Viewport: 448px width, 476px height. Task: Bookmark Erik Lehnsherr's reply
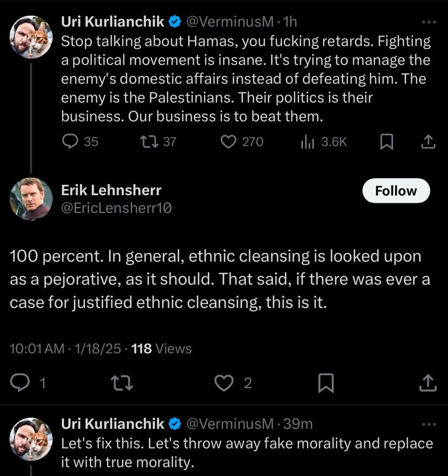pyautogui.click(x=326, y=382)
